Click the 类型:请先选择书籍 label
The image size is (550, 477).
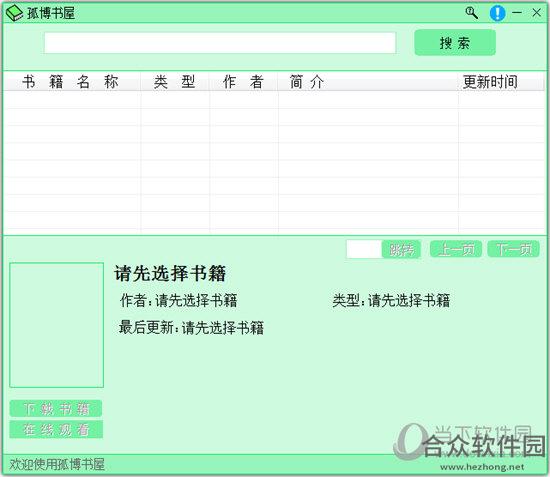391,301
